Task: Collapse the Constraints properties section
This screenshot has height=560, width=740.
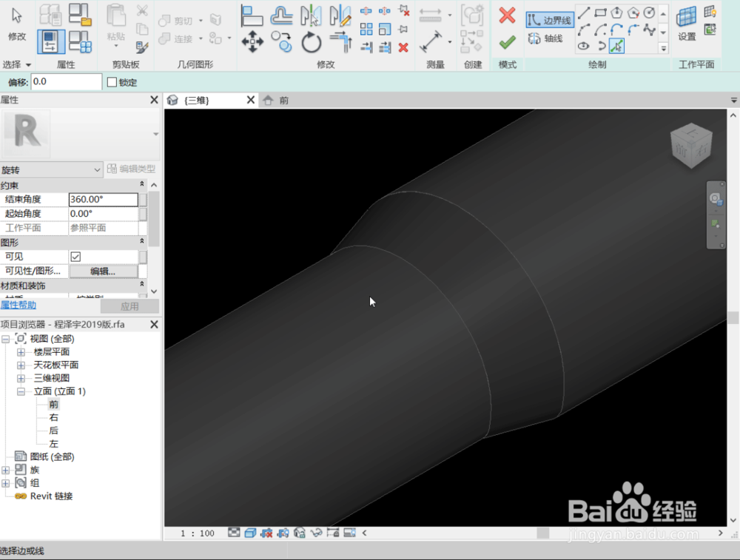Action: point(141,184)
